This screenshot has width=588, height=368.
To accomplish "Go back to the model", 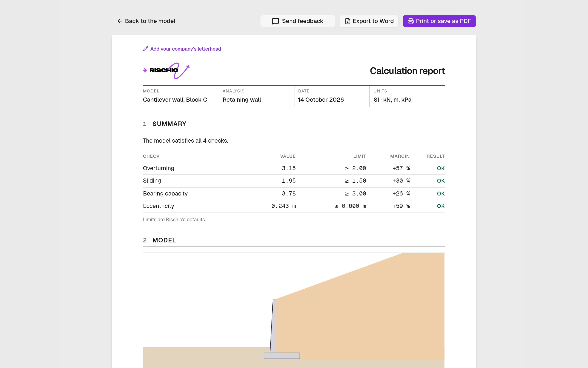I will (x=146, y=21).
